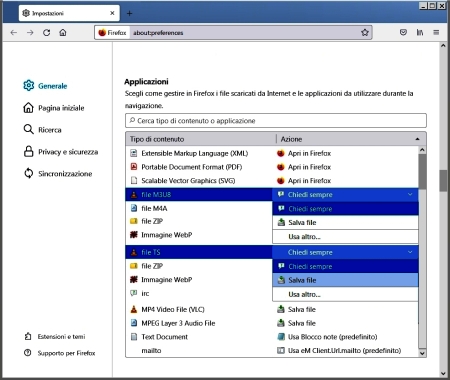Click the Pagina iniziale house icon
Viewport: 450px width, 380px height.
(x=28, y=108)
